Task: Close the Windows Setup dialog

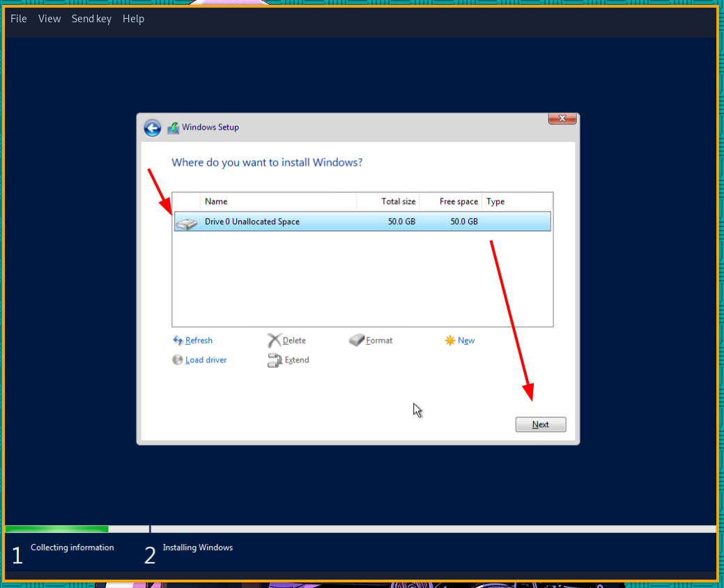Action: 562,118
